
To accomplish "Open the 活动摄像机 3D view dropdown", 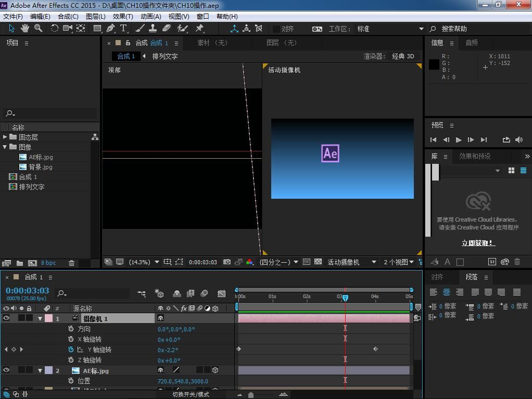I will [351, 262].
